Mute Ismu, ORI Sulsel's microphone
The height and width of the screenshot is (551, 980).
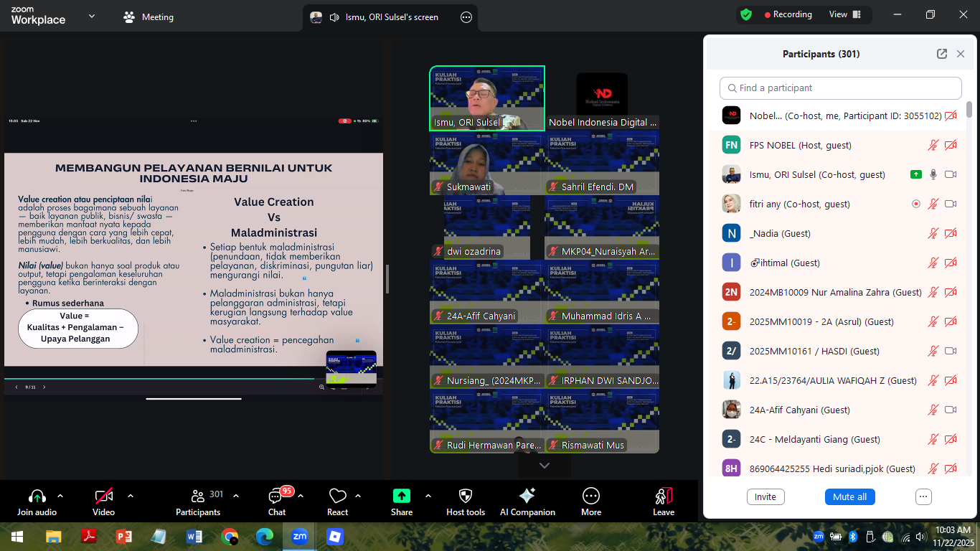[x=931, y=174]
